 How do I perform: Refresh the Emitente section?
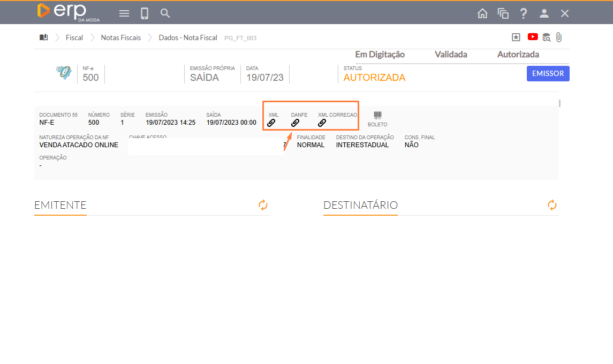click(x=263, y=205)
